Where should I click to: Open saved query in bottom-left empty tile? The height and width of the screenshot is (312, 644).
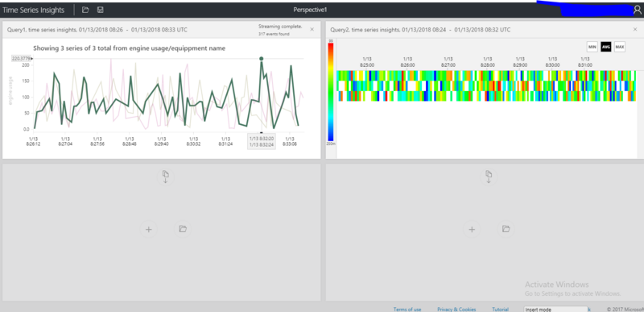pos(183,229)
